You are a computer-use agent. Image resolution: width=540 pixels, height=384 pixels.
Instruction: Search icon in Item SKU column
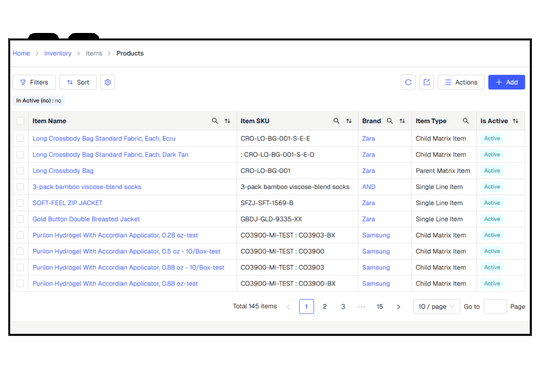[336, 121]
